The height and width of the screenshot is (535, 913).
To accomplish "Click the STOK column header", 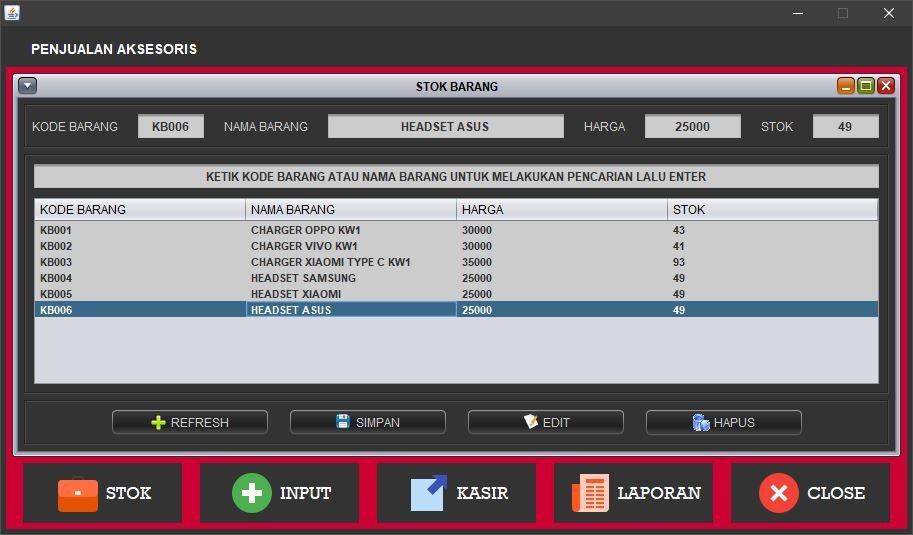I will tap(772, 210).
